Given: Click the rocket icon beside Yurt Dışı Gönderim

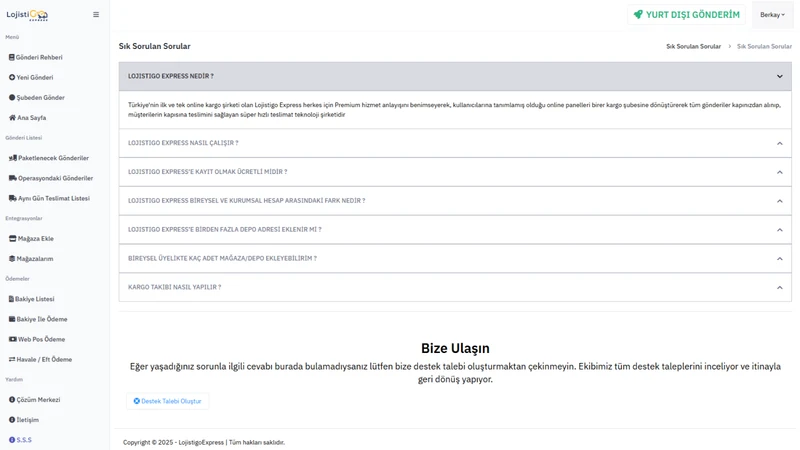Looking at the screenshot, I should point(638,15).
